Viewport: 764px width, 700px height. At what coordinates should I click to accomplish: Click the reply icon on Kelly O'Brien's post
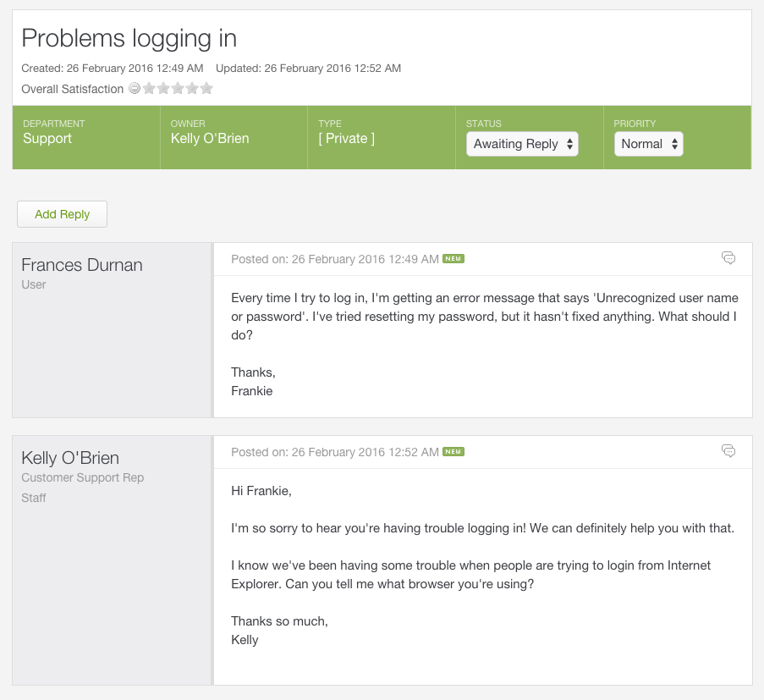click(x=728, y=451)
